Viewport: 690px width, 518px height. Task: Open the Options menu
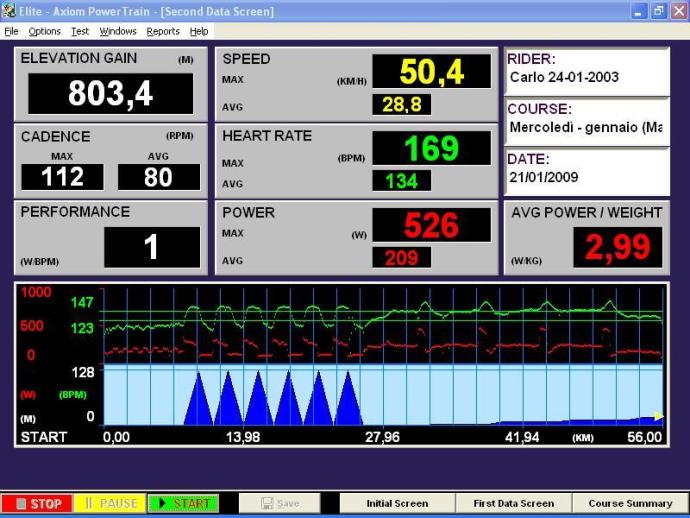coord(44,31)
